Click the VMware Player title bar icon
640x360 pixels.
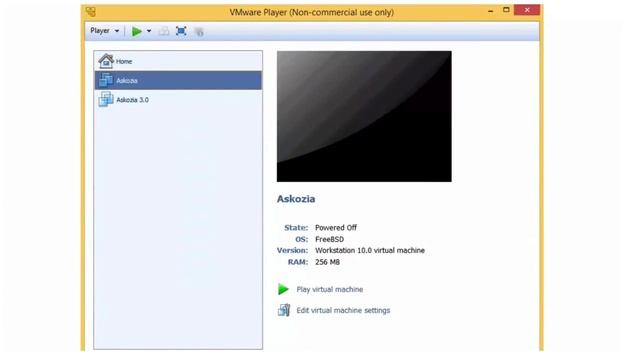pos(91,12)
